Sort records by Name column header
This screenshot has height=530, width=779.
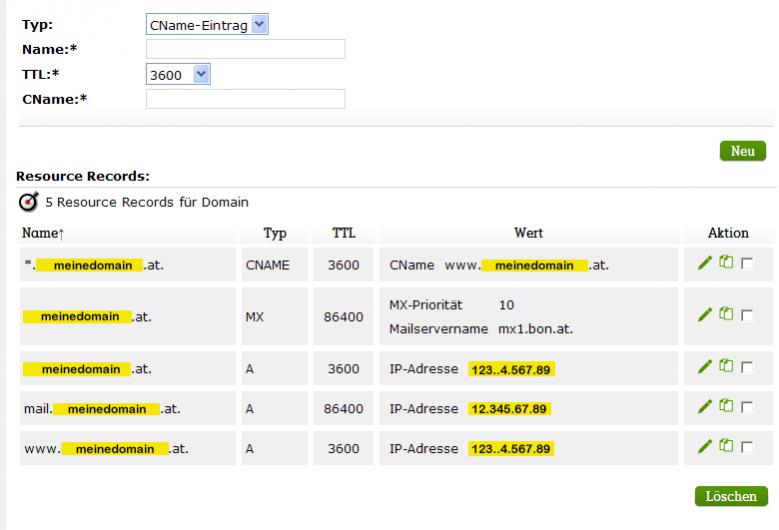[x=43, y=232]
